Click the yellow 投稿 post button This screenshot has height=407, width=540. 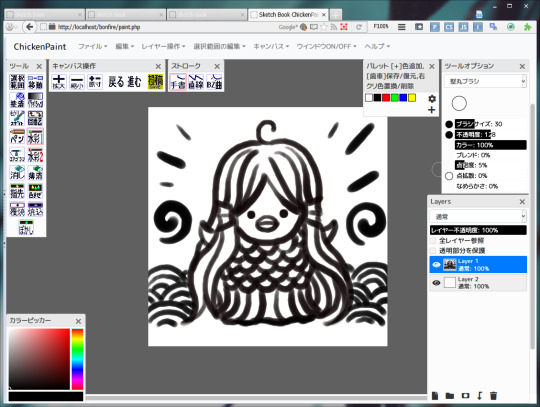coord(155,82)
